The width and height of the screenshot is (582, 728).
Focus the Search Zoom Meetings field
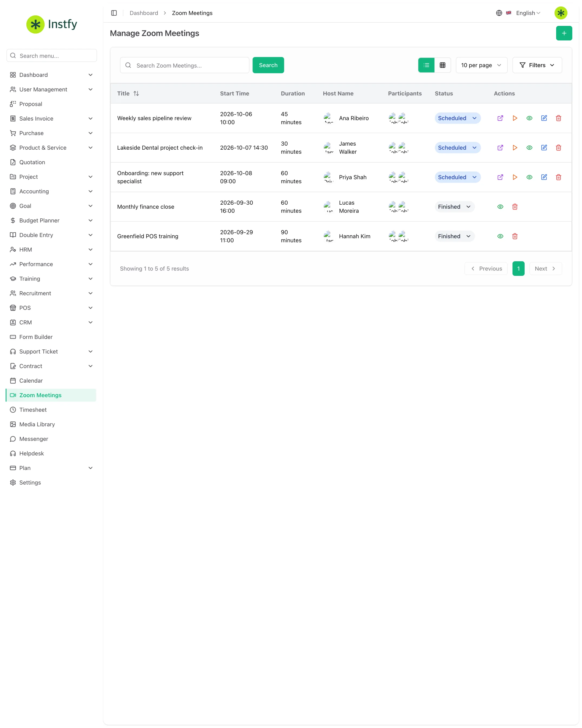[185, 65]
